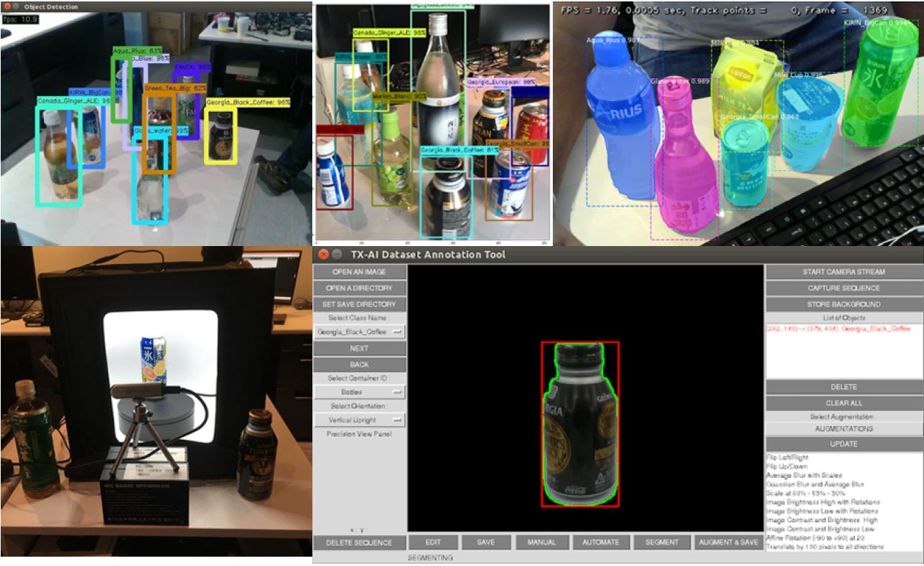Viewport: 924px width, 566px height.
Task: Select Image Brightness Low with Rotations
Action: pos(822,511)
